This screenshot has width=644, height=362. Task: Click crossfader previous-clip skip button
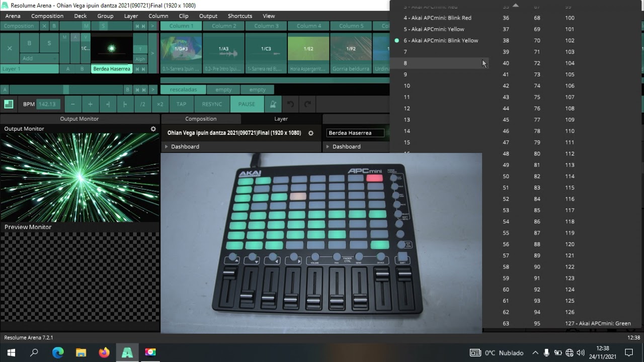137,89
